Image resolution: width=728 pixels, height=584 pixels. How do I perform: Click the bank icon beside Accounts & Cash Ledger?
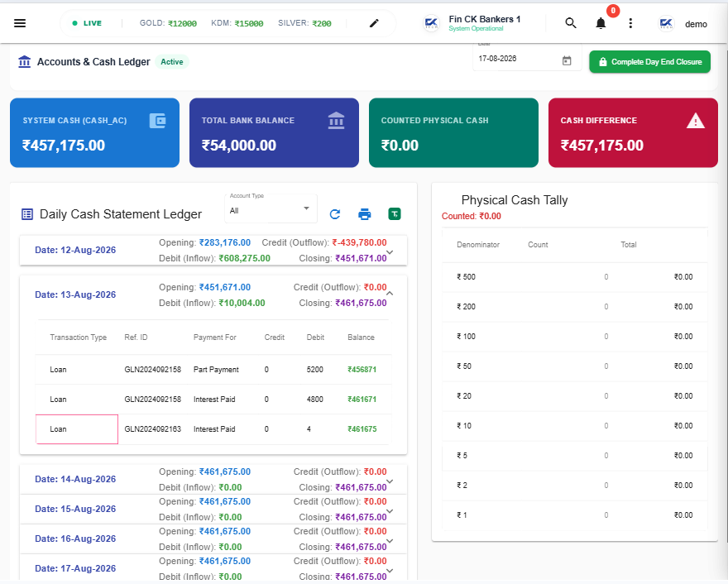click(25, 62)
